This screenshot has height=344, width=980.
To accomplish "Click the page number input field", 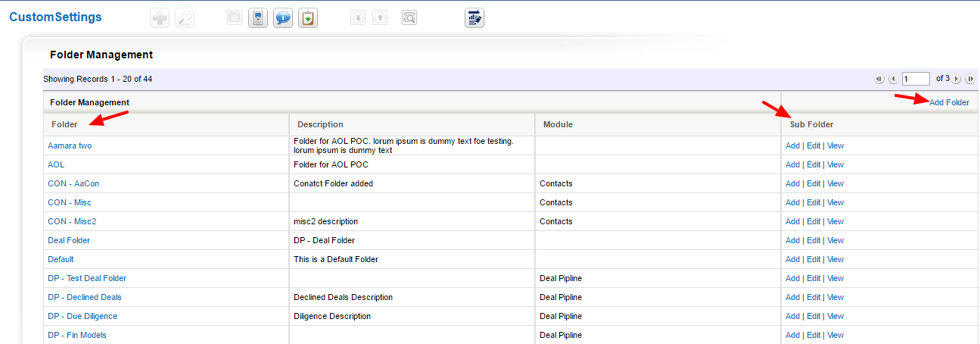I will tap(916, 79).
